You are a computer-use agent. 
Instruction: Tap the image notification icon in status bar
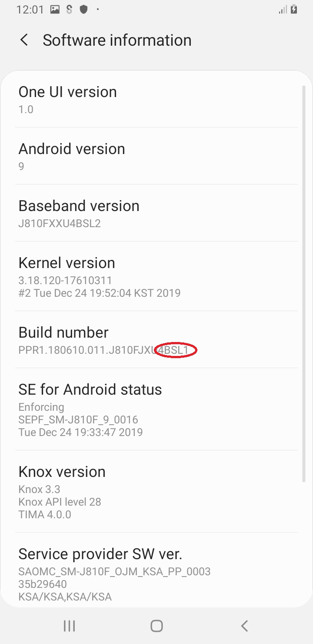click(x=55, y=10)
